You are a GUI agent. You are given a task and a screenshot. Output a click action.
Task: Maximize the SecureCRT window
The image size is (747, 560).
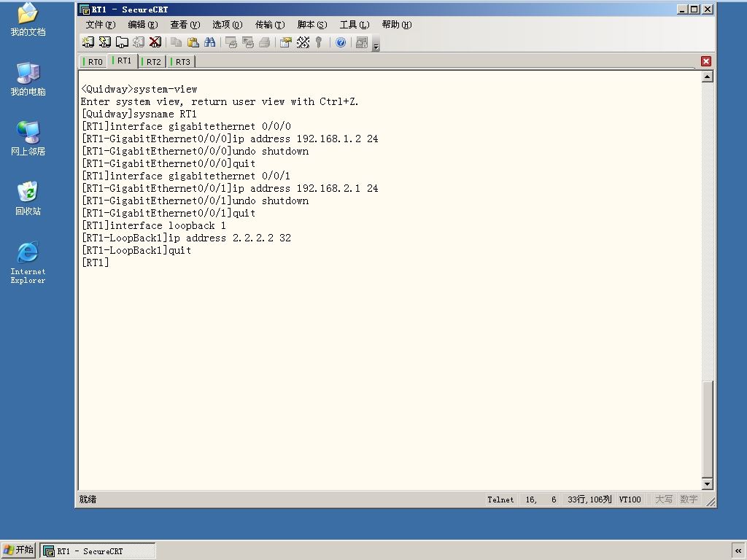(694, 9)
